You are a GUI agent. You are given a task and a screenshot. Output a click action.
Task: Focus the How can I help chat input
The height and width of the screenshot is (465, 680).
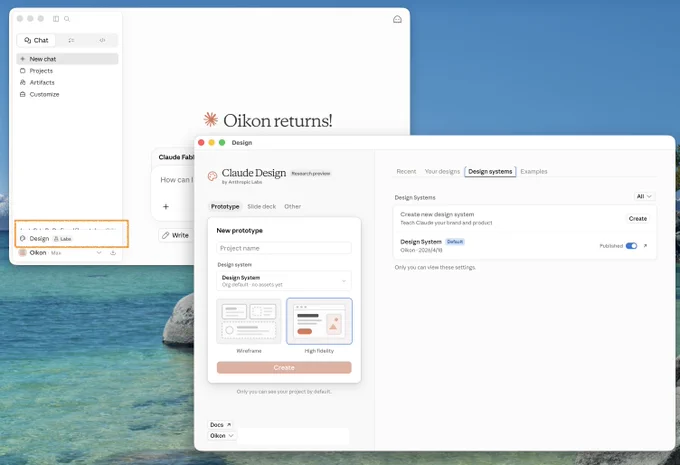pos(177,180)
